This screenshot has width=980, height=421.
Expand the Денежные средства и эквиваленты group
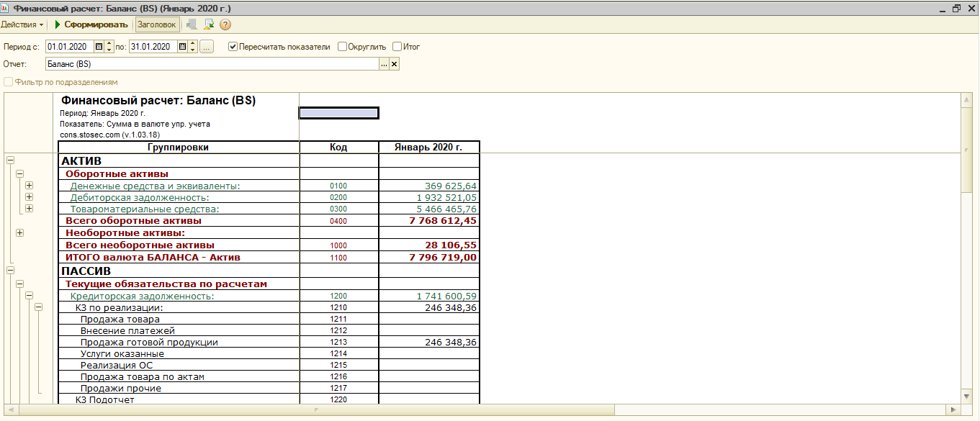[x=30, y=186]
